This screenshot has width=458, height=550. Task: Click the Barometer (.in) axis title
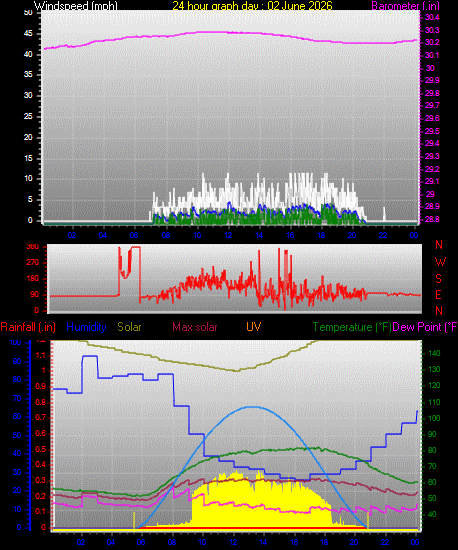tap(405, 6)
